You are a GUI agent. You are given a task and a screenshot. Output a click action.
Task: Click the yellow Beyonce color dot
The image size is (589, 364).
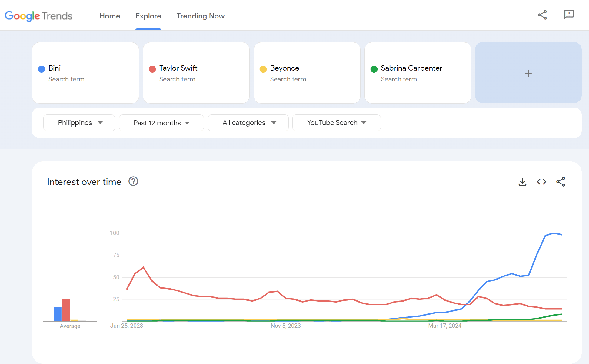coord(263,69)
